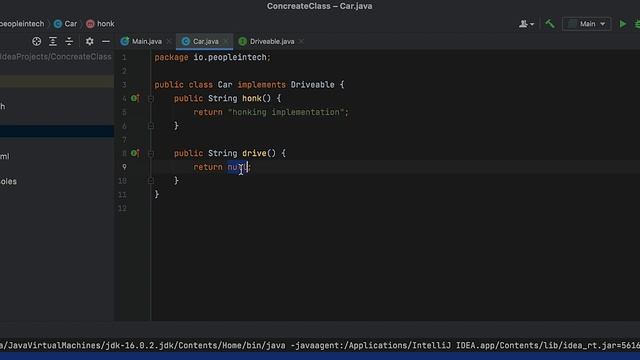Open the Main run configuration dropdown
The height and width of the screenshot is (360, 640).
coord(587,24)
